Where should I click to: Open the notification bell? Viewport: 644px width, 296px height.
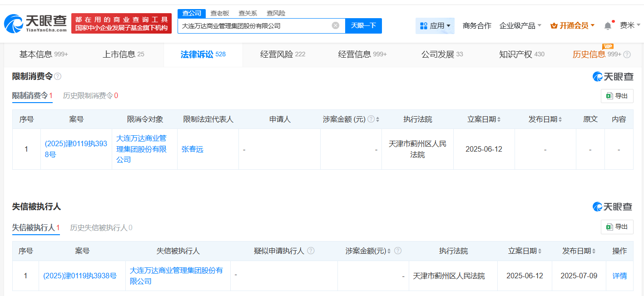[608, 26]
